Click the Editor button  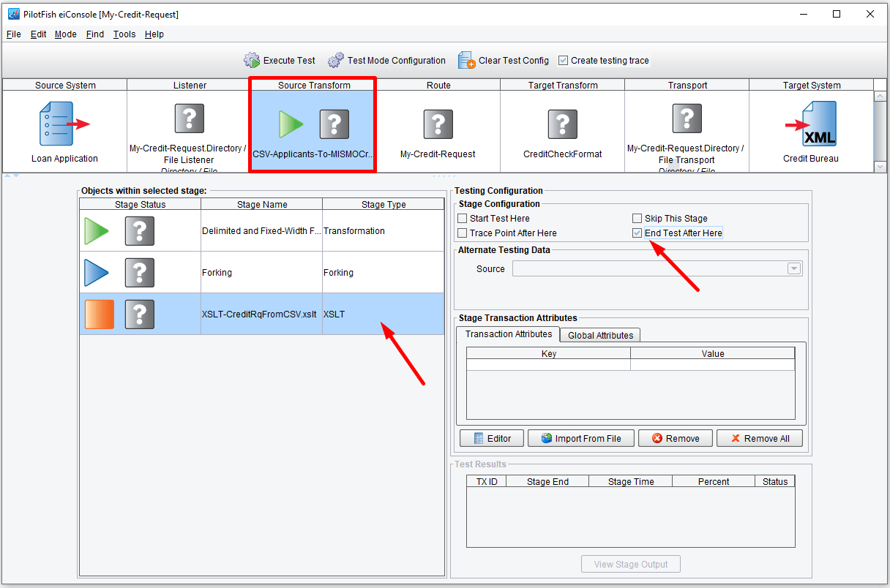tap(492, 438)
